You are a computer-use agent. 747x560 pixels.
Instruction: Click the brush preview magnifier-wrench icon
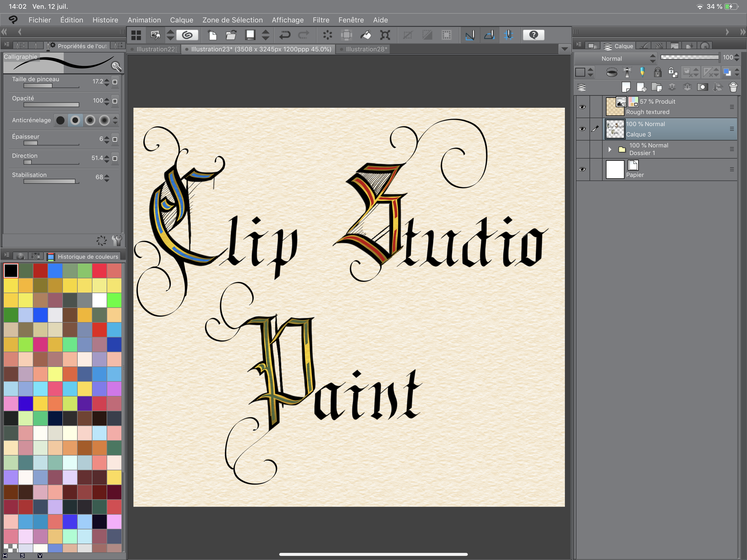(x=116, y=66)
